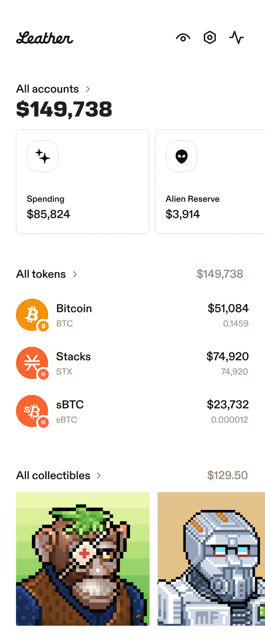Click the Stacks token icon
The width and height of the screenshot is (265, 644).
32,363
